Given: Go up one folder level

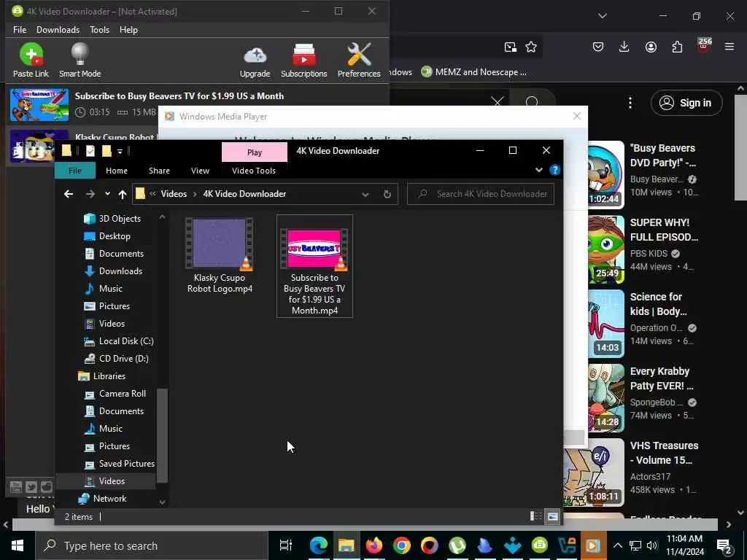Looking at the screenshot, I should [123, 194].
